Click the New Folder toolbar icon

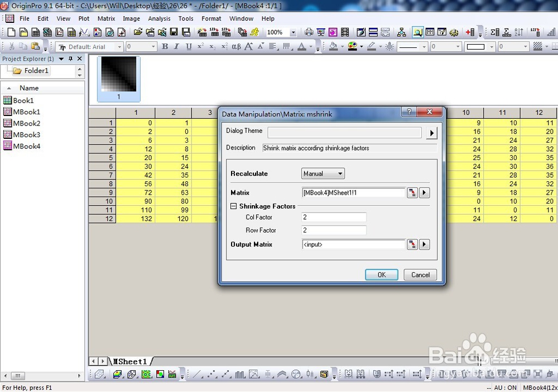[23, 32]
